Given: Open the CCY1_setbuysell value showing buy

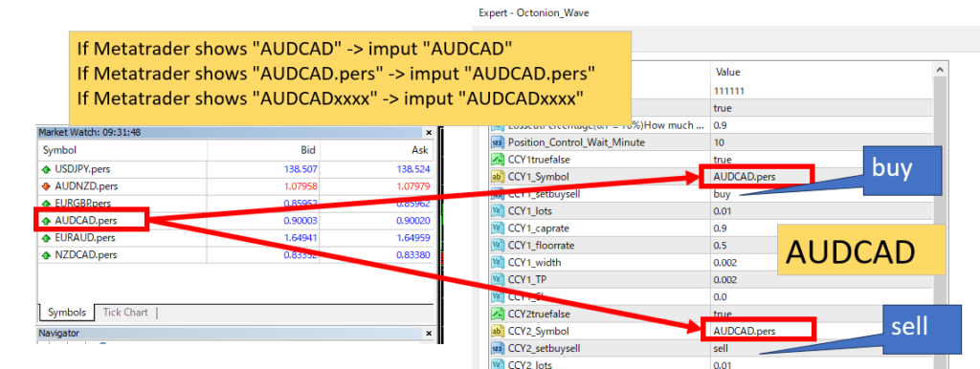Looking at the screenshot, I should pos(722,194).
